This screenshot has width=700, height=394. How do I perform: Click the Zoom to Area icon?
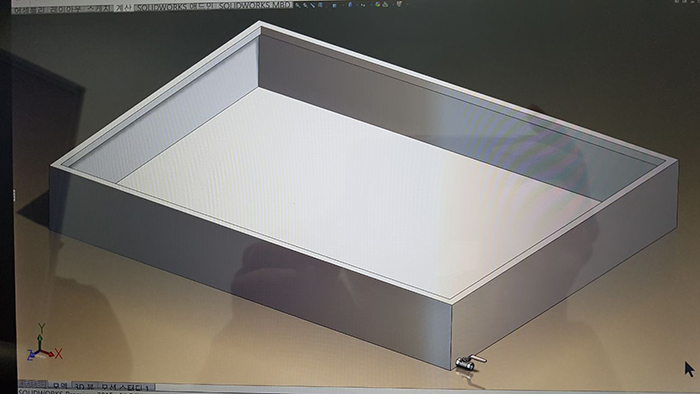305,5
